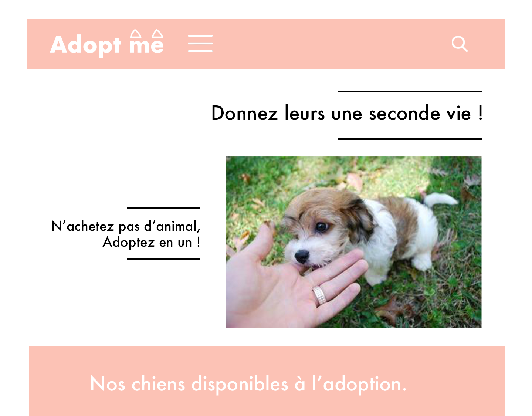Click the word "adoption." in bottom banner
The width and height of the screenshot is (532, 416).
click(365, 385)
